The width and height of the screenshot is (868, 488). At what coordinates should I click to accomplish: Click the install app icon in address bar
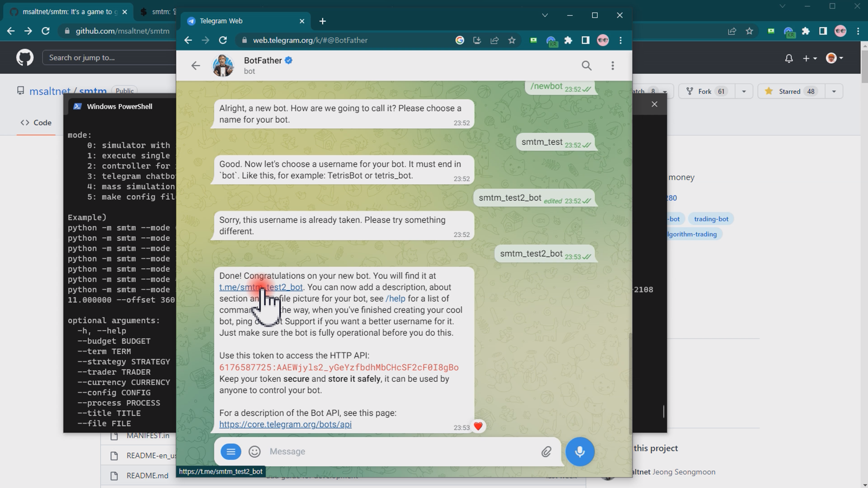click(477, 40)
